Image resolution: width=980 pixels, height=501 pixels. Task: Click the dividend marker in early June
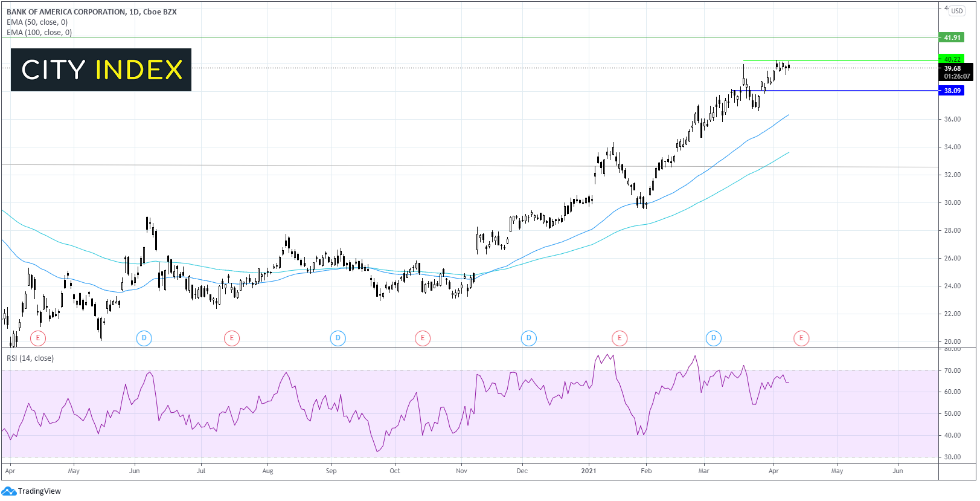point(144,338)
